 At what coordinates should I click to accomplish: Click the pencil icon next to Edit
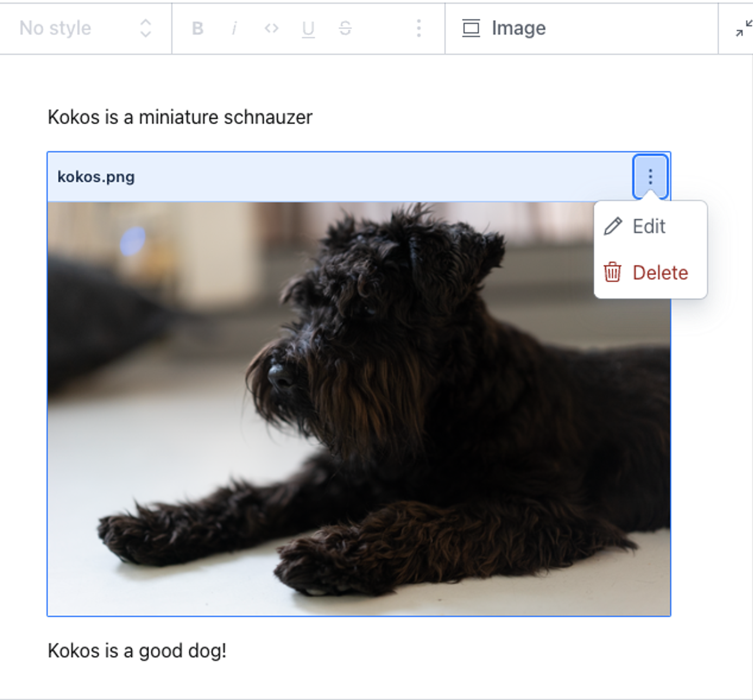[613, 226]
